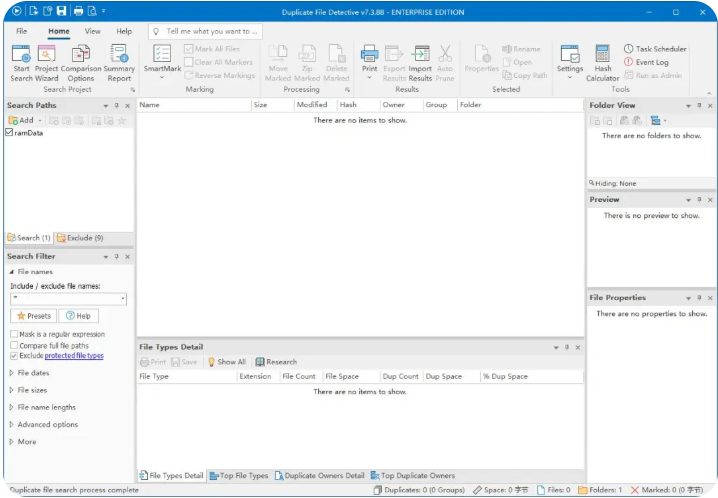Toggle Mark All Files option
The height and width of the screenshot is (498, 718).
click(x=188, y=49)
